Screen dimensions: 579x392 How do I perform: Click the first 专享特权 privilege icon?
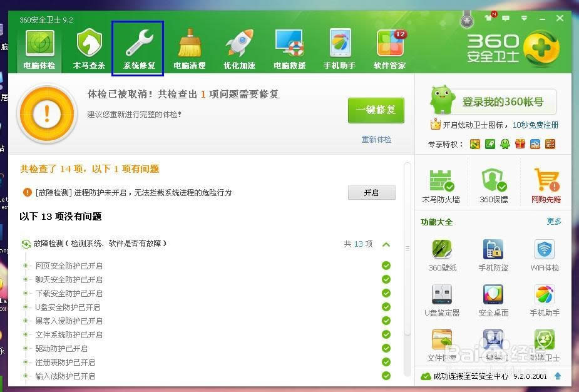[475, 144]
